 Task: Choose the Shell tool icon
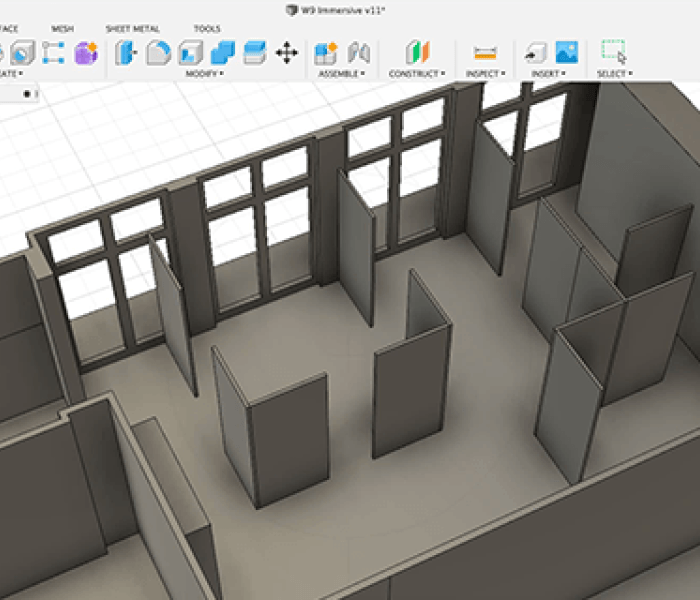tap(190, 52)
